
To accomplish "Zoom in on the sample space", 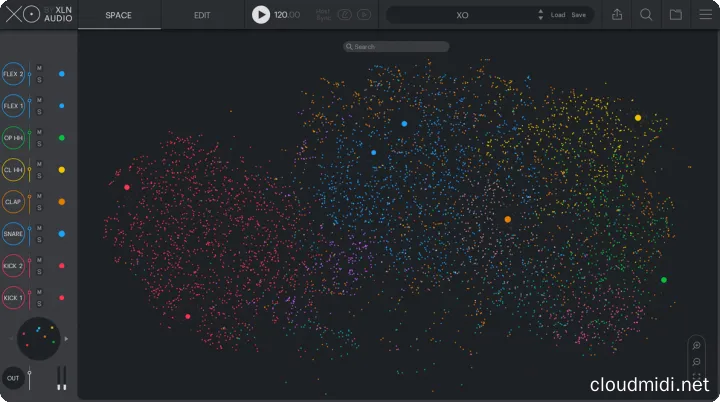I will coord(697,346).
